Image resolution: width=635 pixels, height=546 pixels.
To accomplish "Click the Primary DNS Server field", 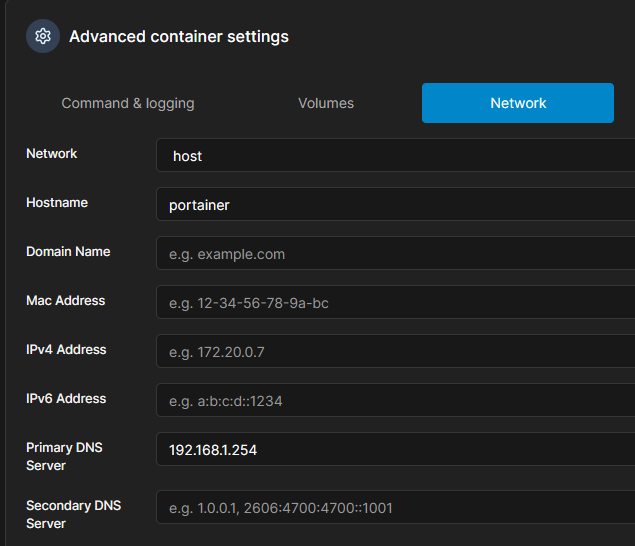I will [396, 449].
